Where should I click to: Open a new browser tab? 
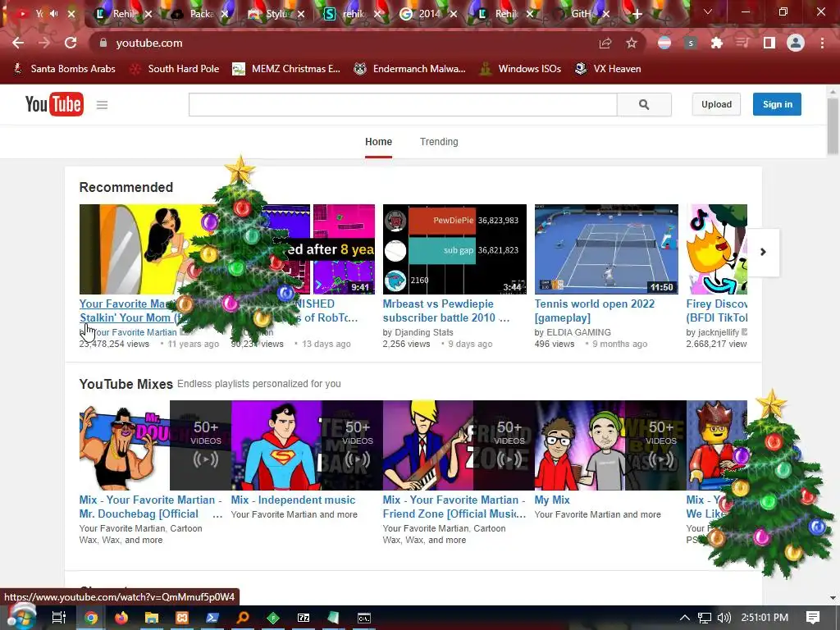click(x=637, y=14)
